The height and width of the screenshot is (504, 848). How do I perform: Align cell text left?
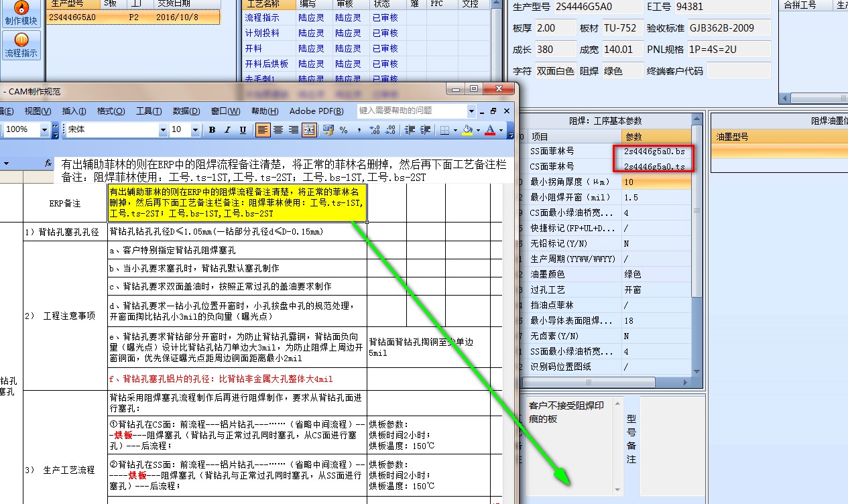coord(263,130)
